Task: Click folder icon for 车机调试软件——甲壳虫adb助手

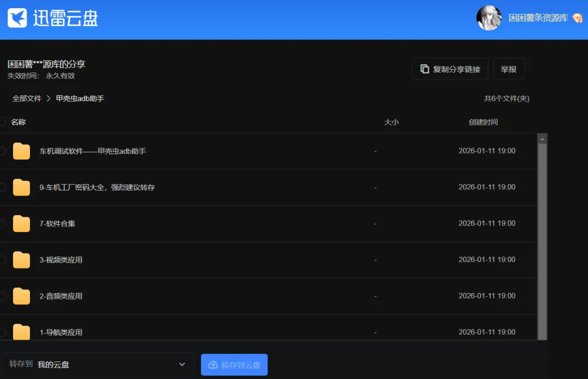Action: pyautogui.click(x=21, y=151)
